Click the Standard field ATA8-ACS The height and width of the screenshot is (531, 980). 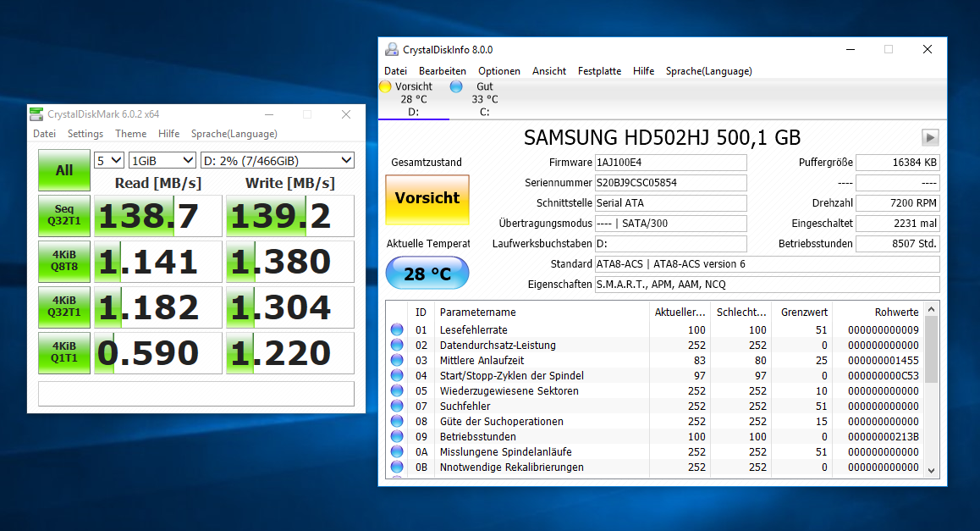point(767,264)
